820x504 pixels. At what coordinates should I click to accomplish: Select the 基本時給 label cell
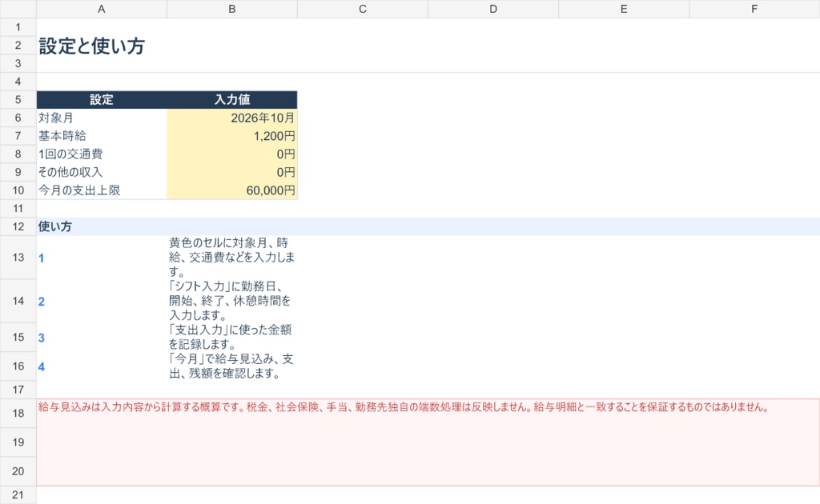coord(102,136)
